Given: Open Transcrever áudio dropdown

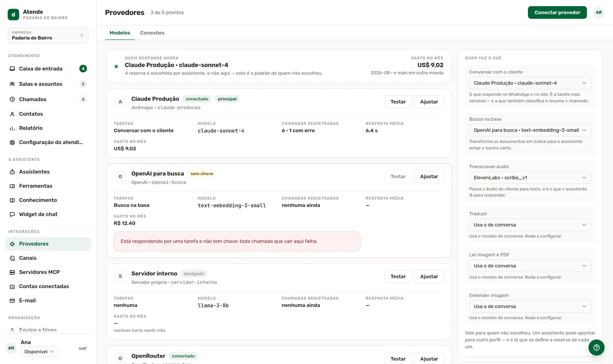Looking at the screenshot, I should click(x=530, y=177).
